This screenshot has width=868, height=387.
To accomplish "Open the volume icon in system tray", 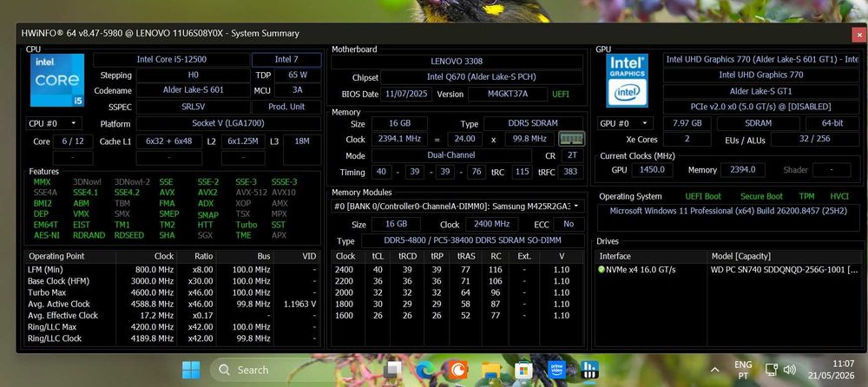I will [790, 370].
